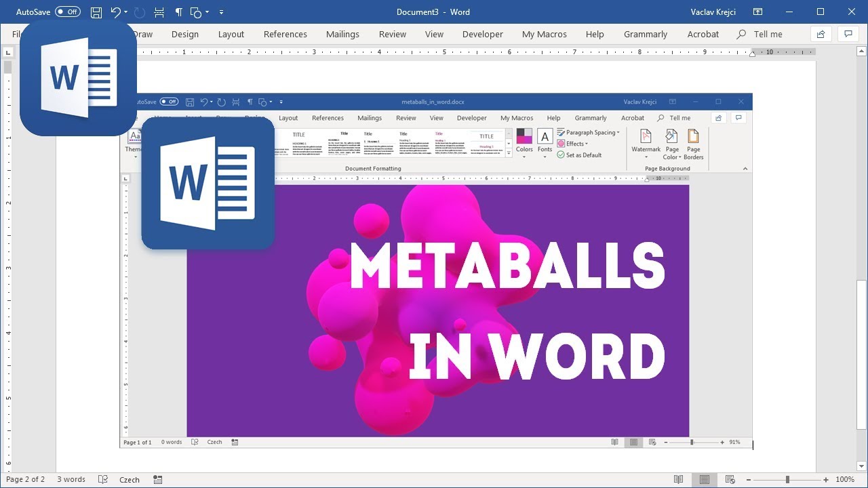Click the ruler tab selector in Document3

pos(9,52)
